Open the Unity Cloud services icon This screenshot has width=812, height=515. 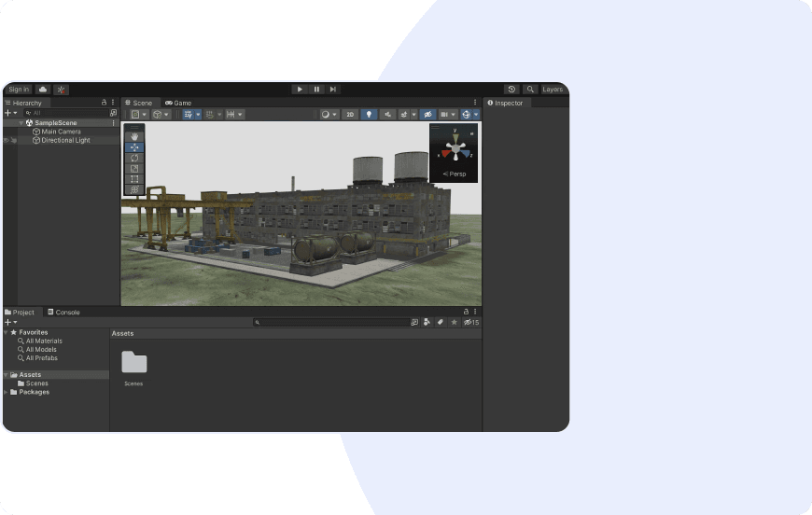[43, 90]
